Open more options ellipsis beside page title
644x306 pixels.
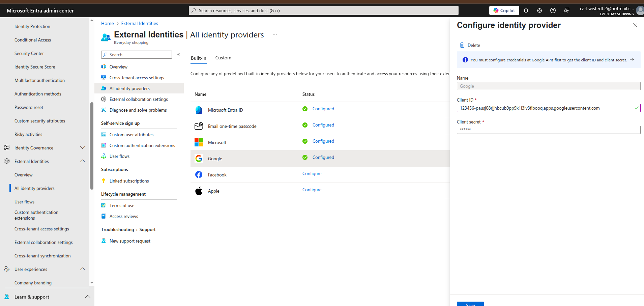[x=275, y=35]
